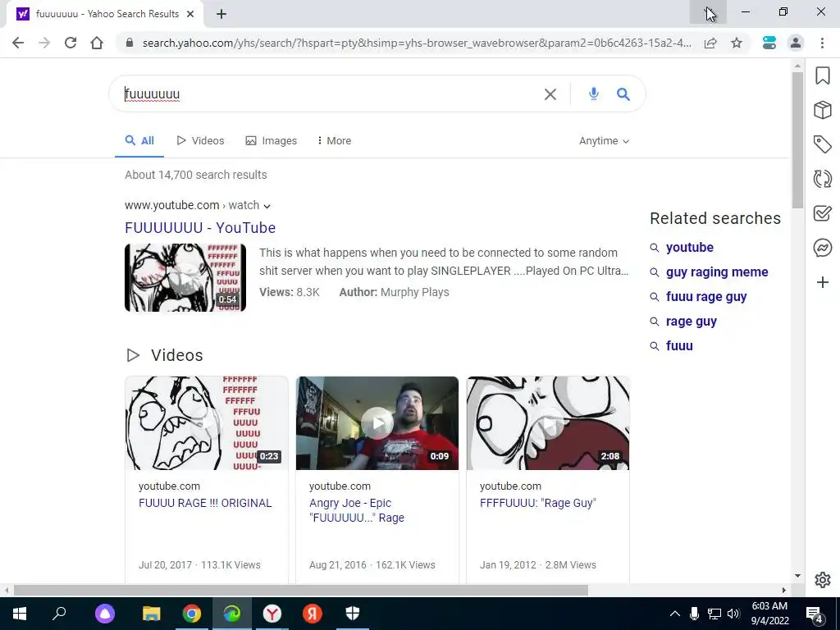This screenshot has width=840, height=630.
Task: Play the 0:09 Angry Joe video thumbnail
Action: point(377,423)
